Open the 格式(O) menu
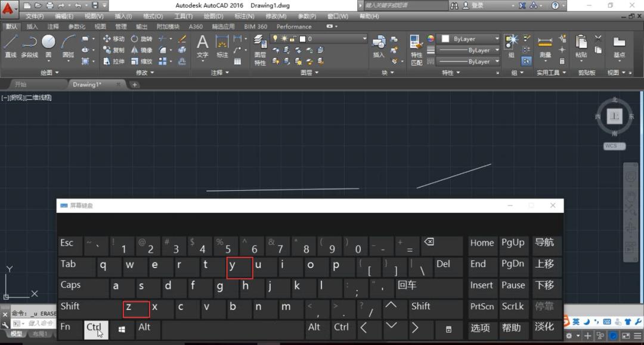This screenshot has height=345, width=644. (153, 16)
